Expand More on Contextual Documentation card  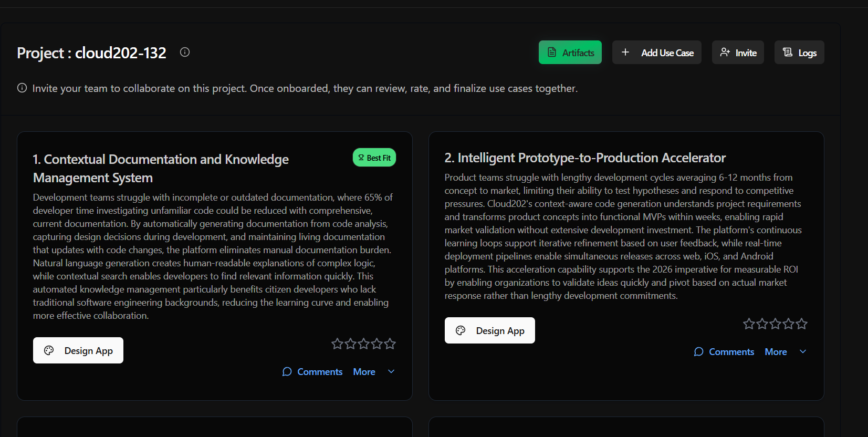(364, 372)
